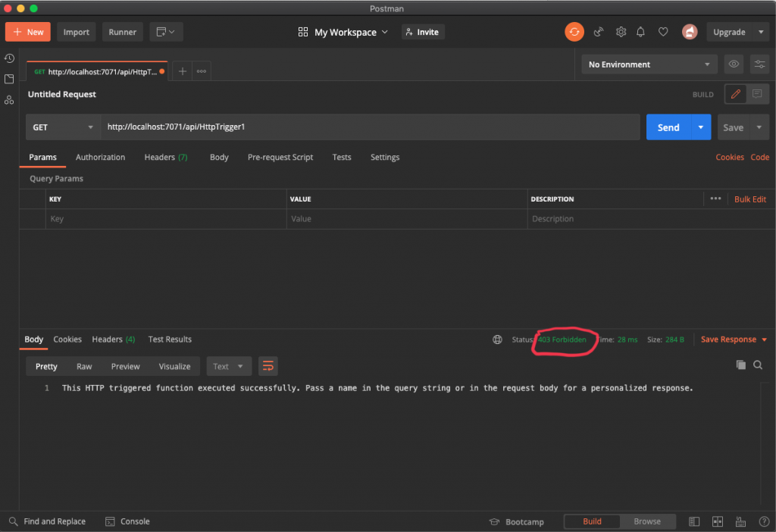Viewport: 776px width, 532px height.
Task: Open Bulk Edit link
Action: (x=749, y=199)
